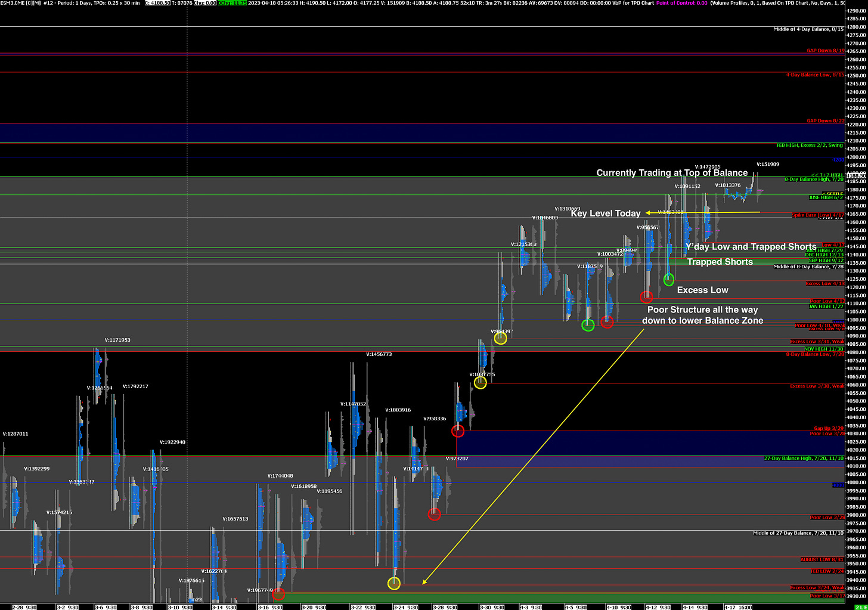
Task: Click the 'Spike Base (Low) 4/17' label
Action: [x=817, y=215]
